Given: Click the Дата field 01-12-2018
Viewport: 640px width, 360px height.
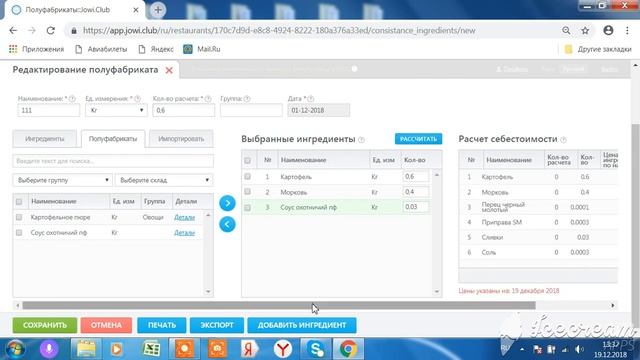Looking at the screenshot, I should point(318,110).
